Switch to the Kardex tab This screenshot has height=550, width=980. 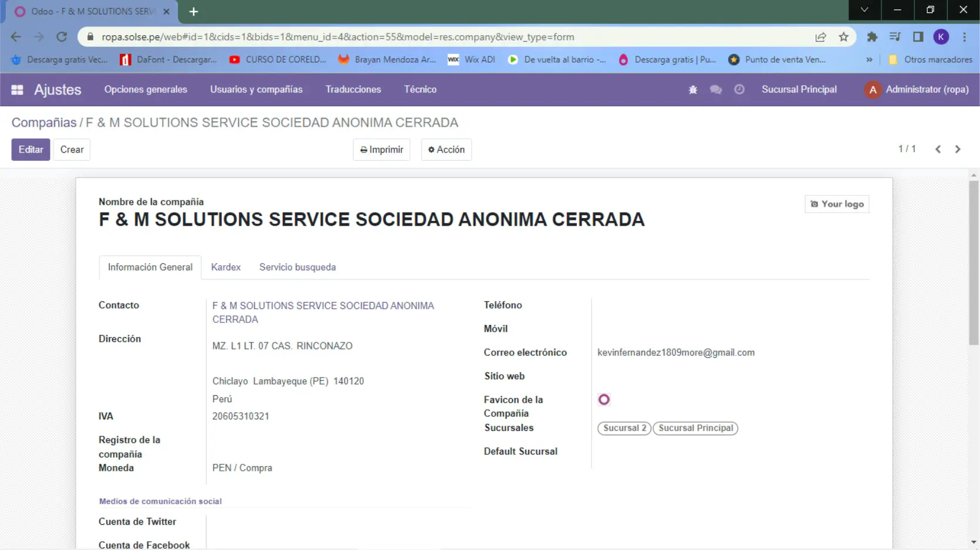coord(226,267)
